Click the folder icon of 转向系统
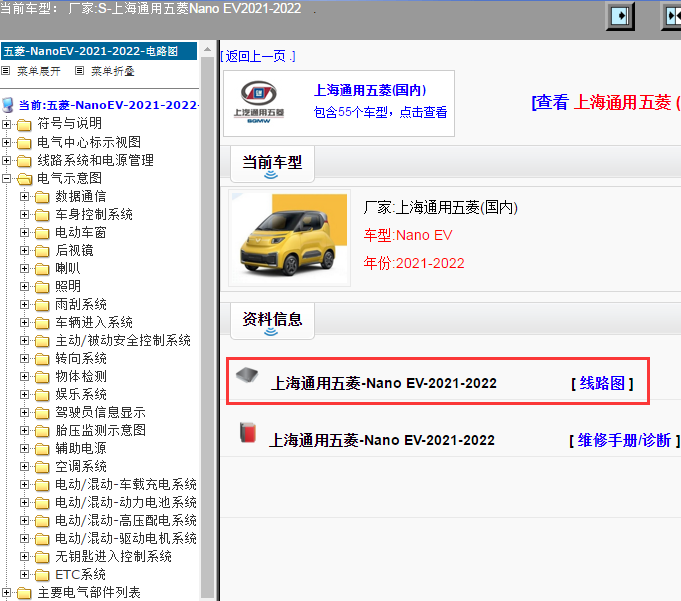 (x=42, y=359)
